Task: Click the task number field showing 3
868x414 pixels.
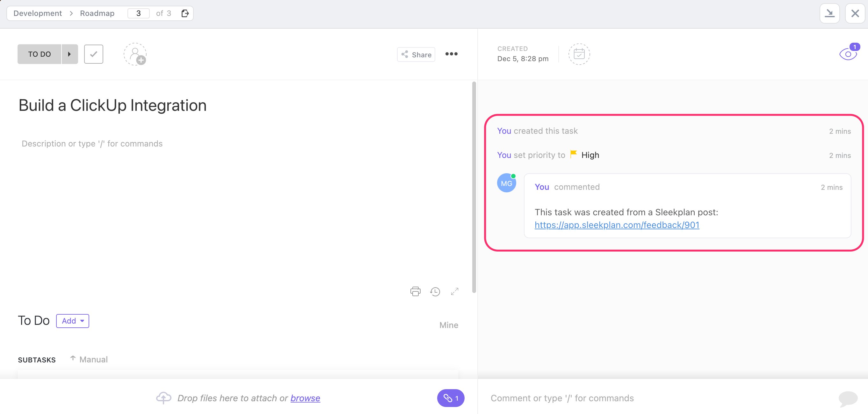Action: (x=139, y=13)
